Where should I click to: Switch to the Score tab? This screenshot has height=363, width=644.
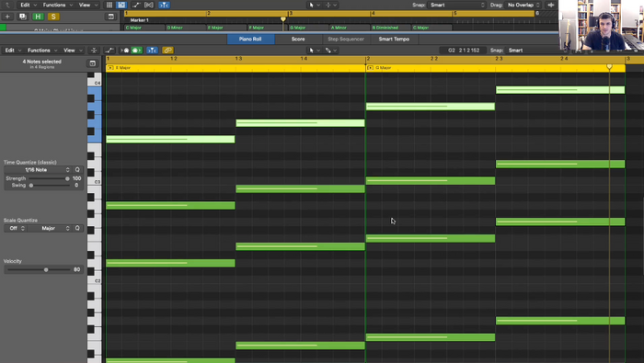(x=298, y=39)
